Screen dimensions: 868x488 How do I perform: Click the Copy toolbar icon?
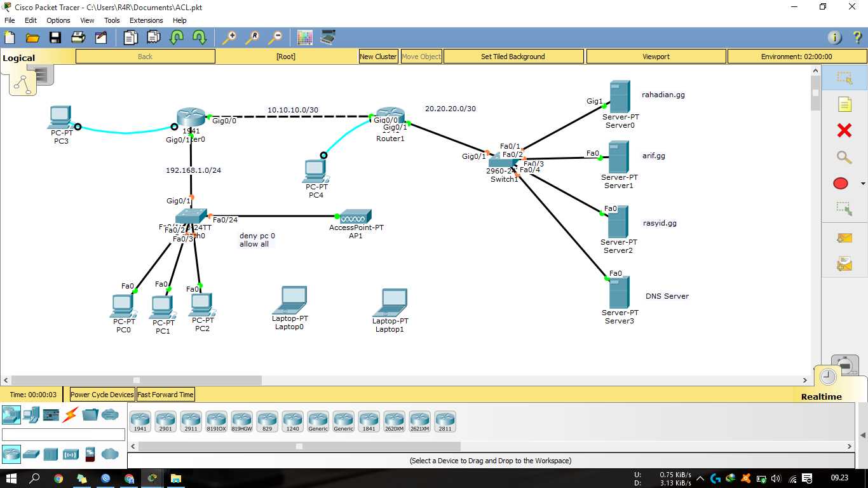point(130,37)
